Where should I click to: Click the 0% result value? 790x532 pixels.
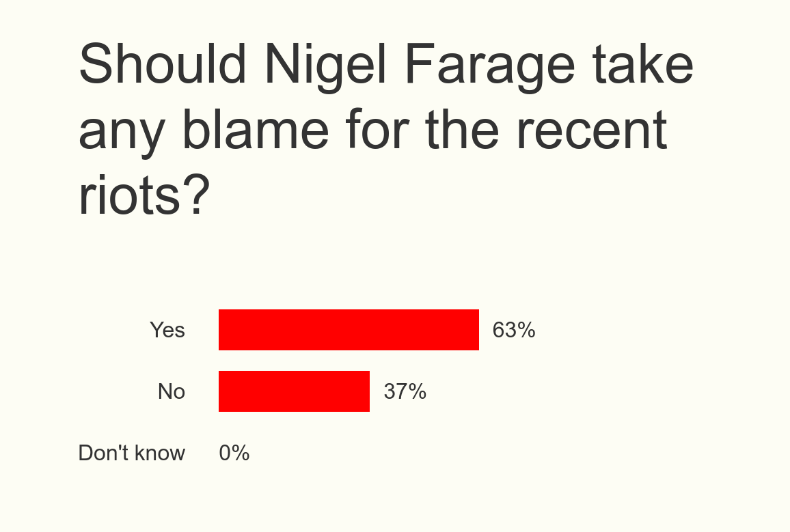[234, 453]
